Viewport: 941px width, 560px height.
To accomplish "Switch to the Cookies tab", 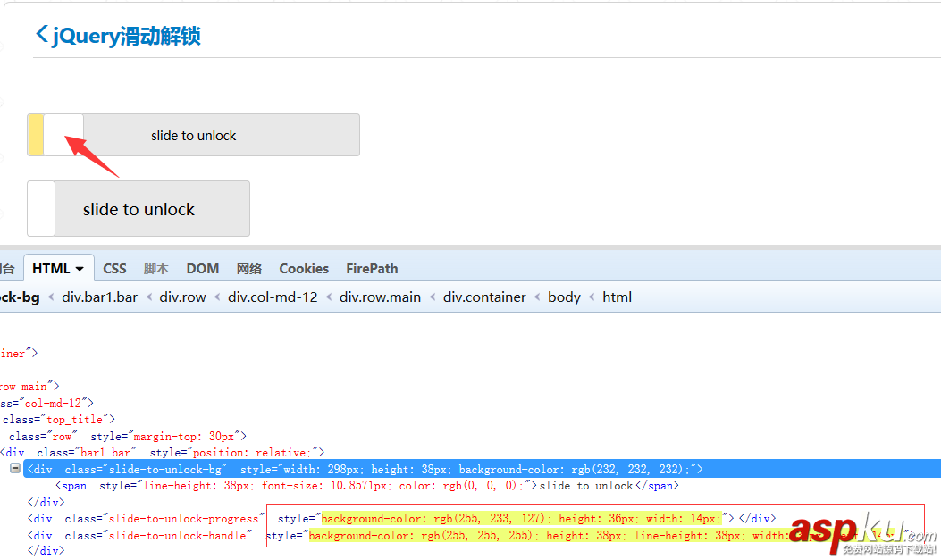I will 304,269.
